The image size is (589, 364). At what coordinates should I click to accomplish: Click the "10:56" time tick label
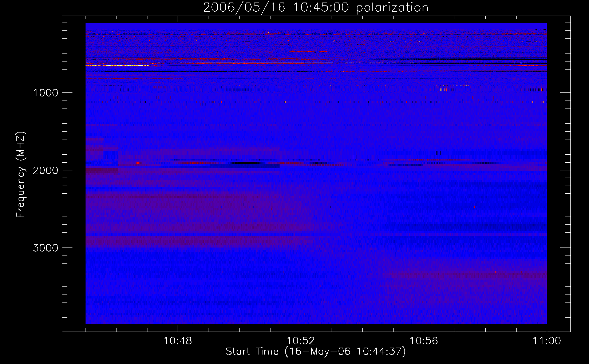424,341
